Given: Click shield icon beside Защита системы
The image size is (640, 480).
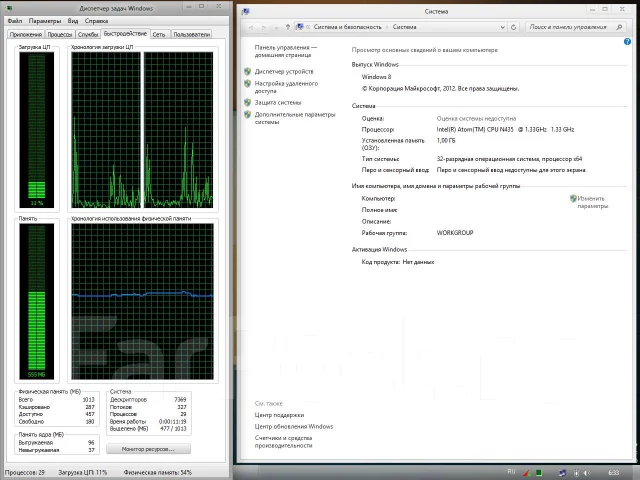Looking at the screenshot, I should pos(247,102).
